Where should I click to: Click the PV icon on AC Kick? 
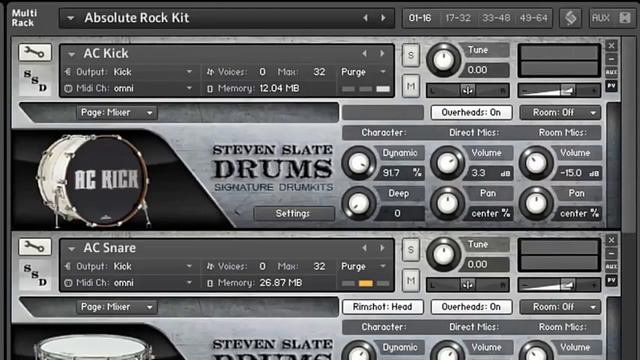[x=611, y=86]
